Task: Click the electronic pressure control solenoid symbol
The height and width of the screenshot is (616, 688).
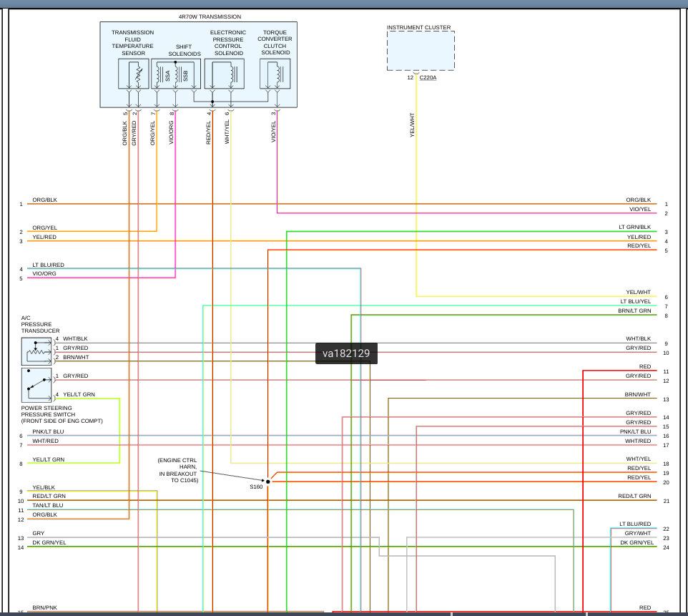Action: coord(225,74)
